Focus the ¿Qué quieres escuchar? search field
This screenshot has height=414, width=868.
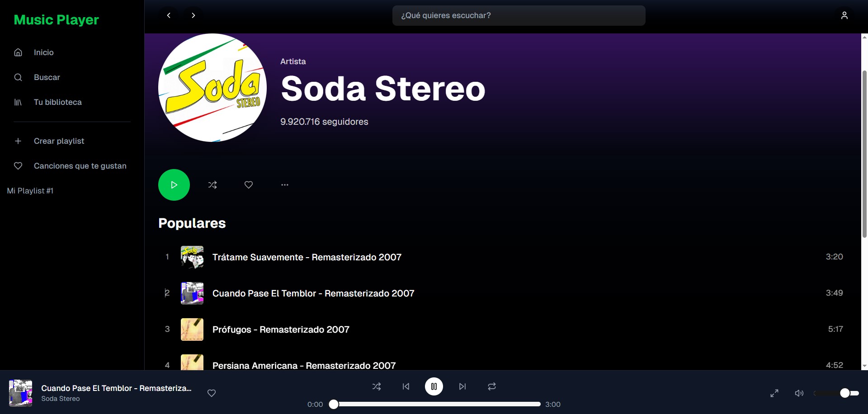pos(519,15)
